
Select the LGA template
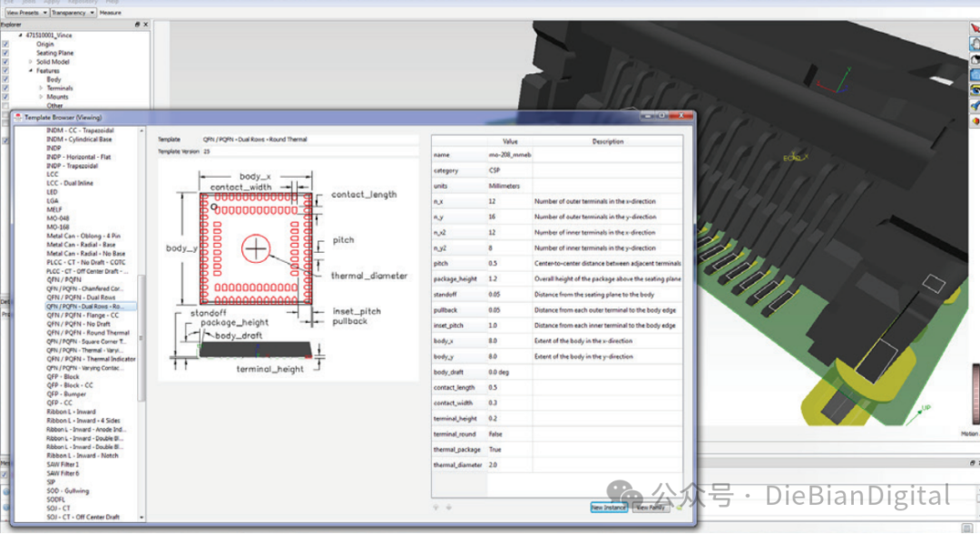tap(53, 201)
